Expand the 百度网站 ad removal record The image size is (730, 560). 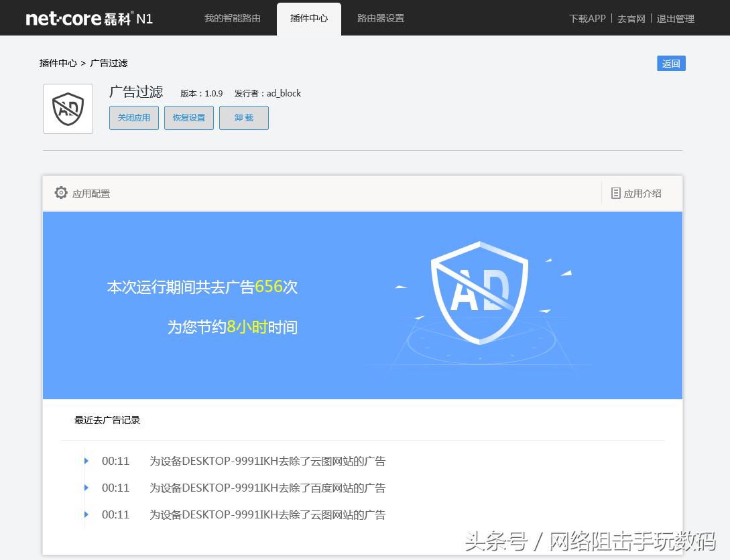(x=85, y=488)
